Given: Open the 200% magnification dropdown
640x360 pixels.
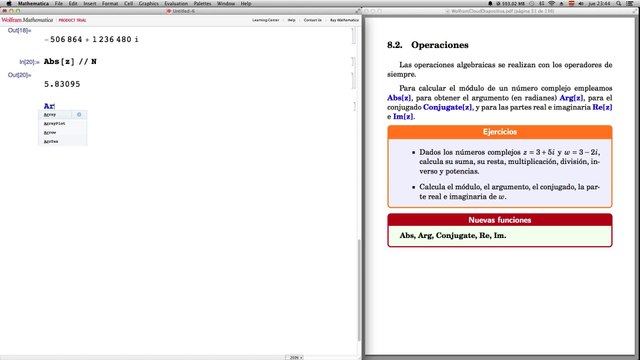Looking at the screenshot, I should pyautogui.click(x=295, y=357).
